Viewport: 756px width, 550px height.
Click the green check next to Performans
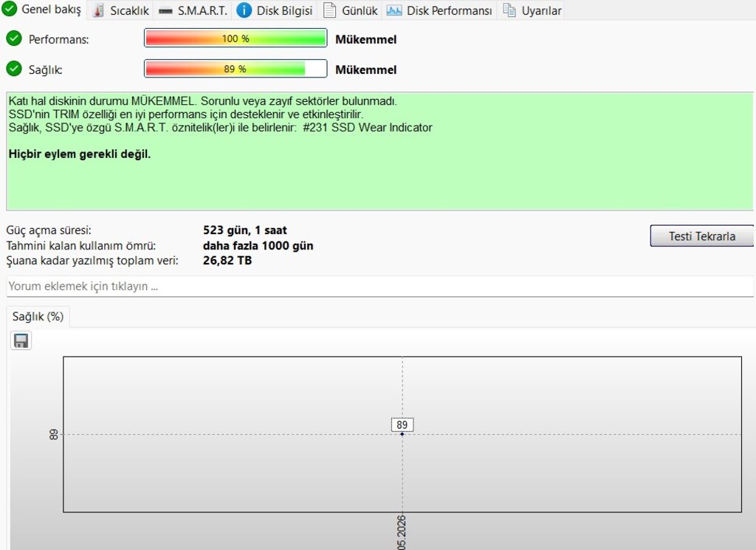pyautogui.click(x=14, y=38)
